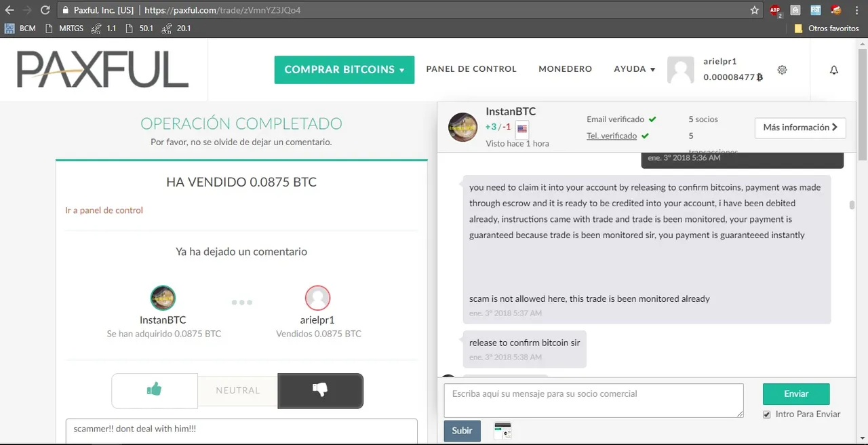The width and height of the screenshot is (868, 445).
Task: Click the +3 / -1 reputation score
Action: tap(498, 127)
